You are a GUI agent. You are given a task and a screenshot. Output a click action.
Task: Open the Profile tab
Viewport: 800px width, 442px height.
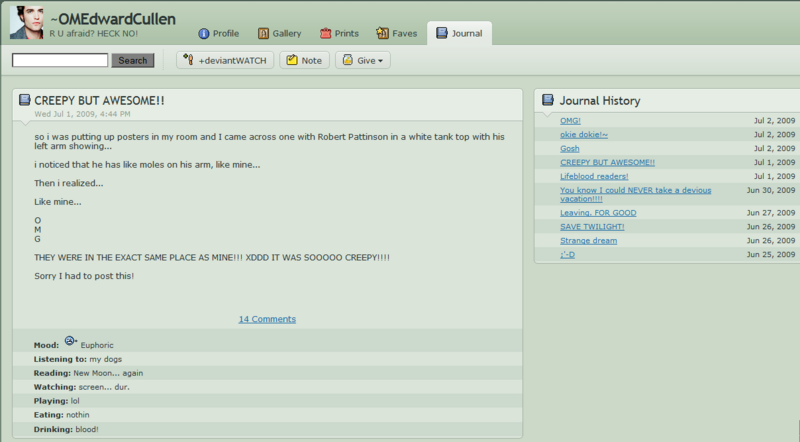click(218, 34)
